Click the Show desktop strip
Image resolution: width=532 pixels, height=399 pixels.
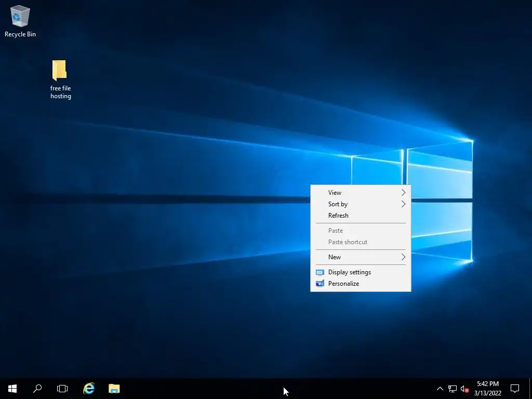[530, 389]
